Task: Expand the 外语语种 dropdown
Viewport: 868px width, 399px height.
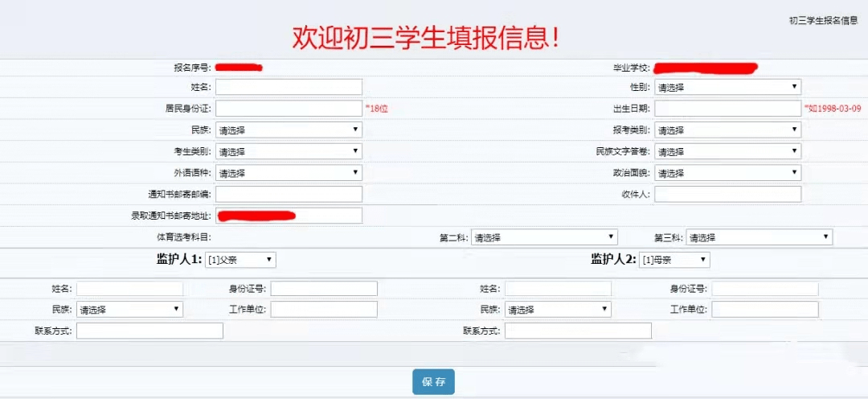Action: pyautogui.click(x=289, y=173)
